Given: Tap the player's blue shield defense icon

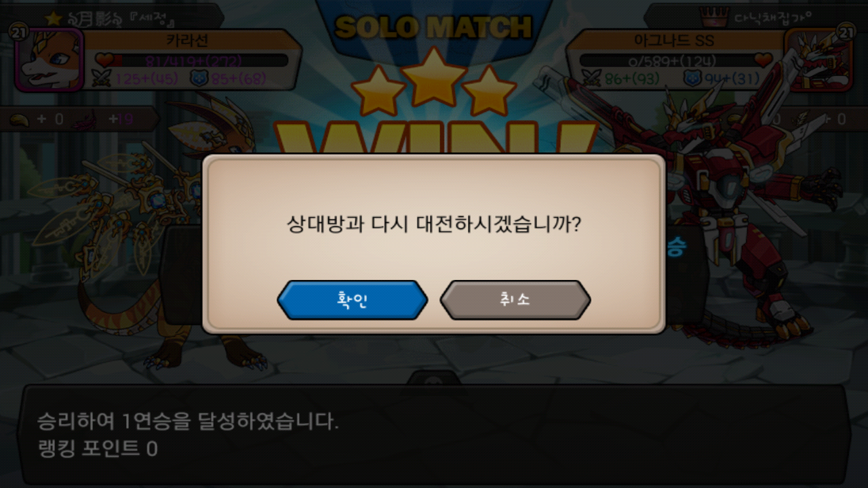Looking at the screenshot, I should pos(199,79).
